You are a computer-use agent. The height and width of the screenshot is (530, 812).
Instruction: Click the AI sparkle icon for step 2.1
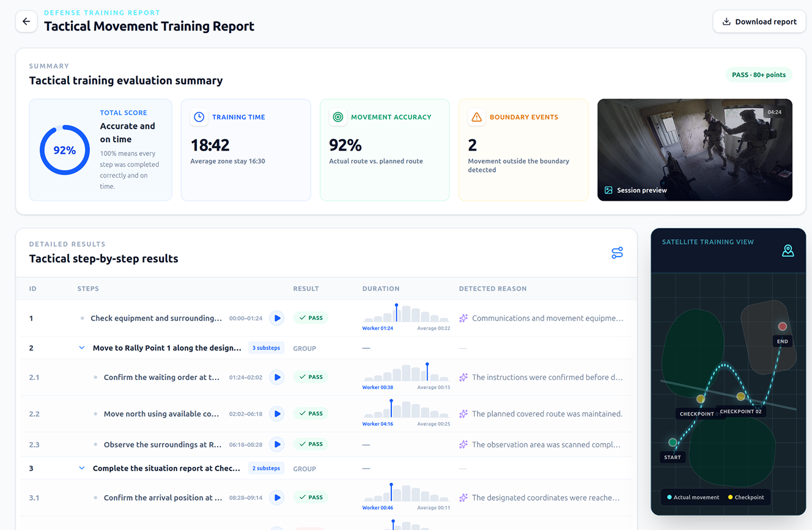(x=463, y=378)
